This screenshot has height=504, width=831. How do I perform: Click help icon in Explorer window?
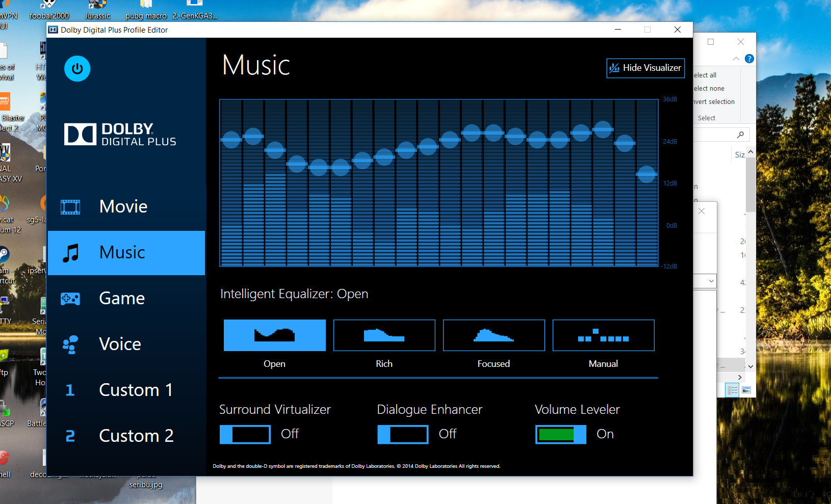(749, 59)
